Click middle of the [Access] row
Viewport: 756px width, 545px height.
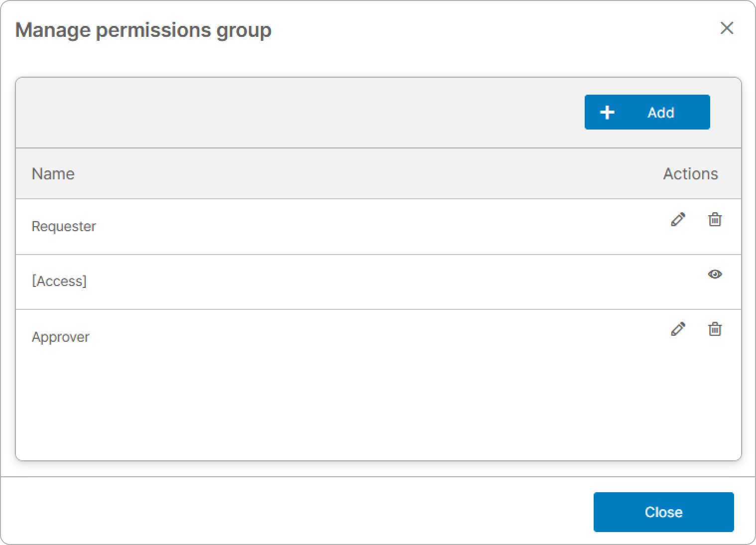pyautogui.click(x=378, y=282)
